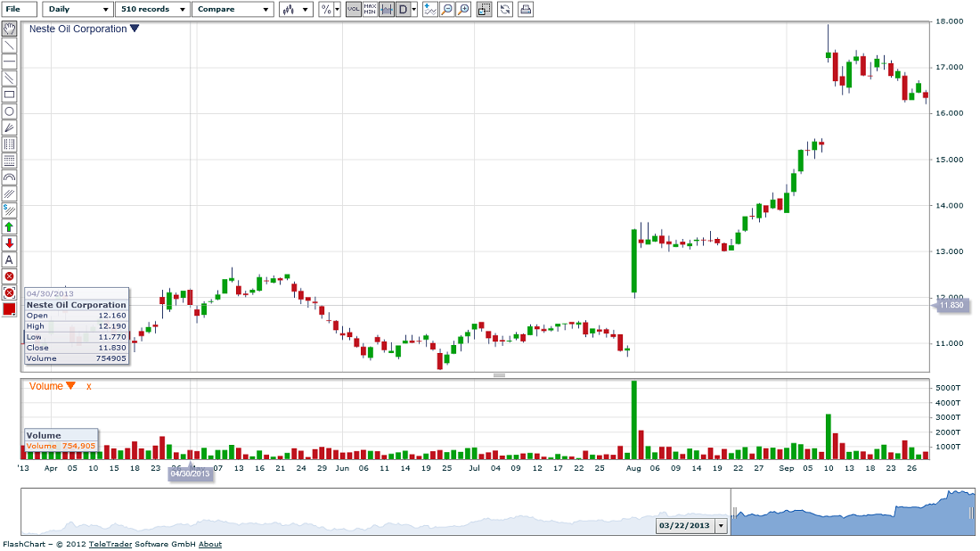
Task: Click the red delete drawing icon
Action: point(9,276)
